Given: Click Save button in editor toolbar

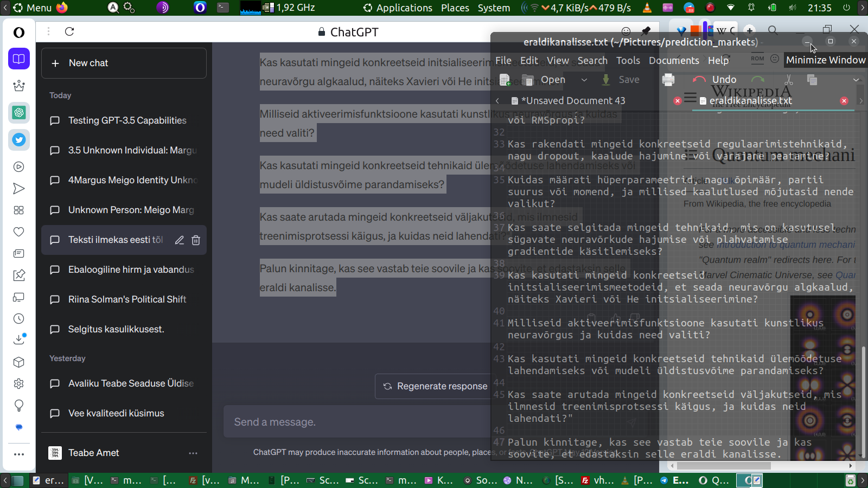Looking at the screenshot, I should 621,80.
